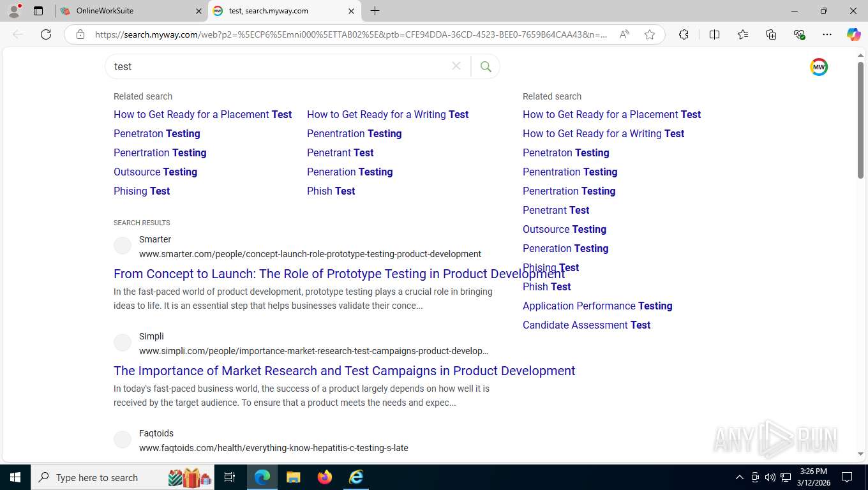Click the MyWay MW logo icon
The height and width of the screenshot is (490, 868).
819,67
